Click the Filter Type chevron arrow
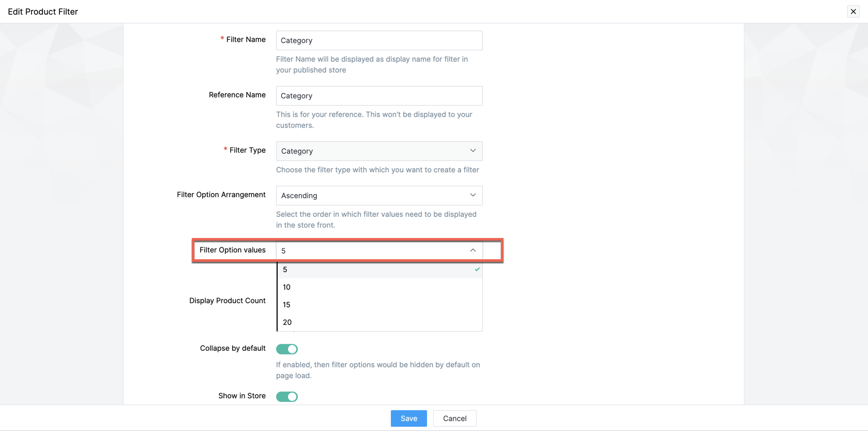 pyautogui.click(x=473, y=151)
